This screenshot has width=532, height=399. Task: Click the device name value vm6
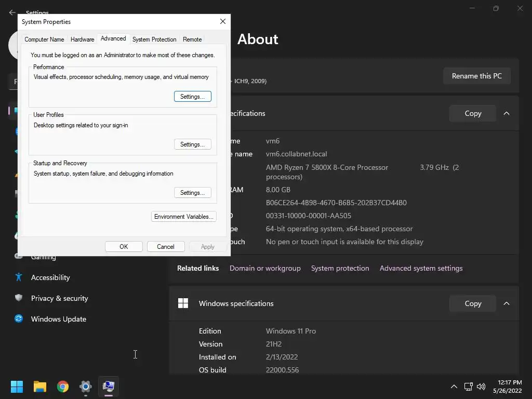tap(272, 141)
